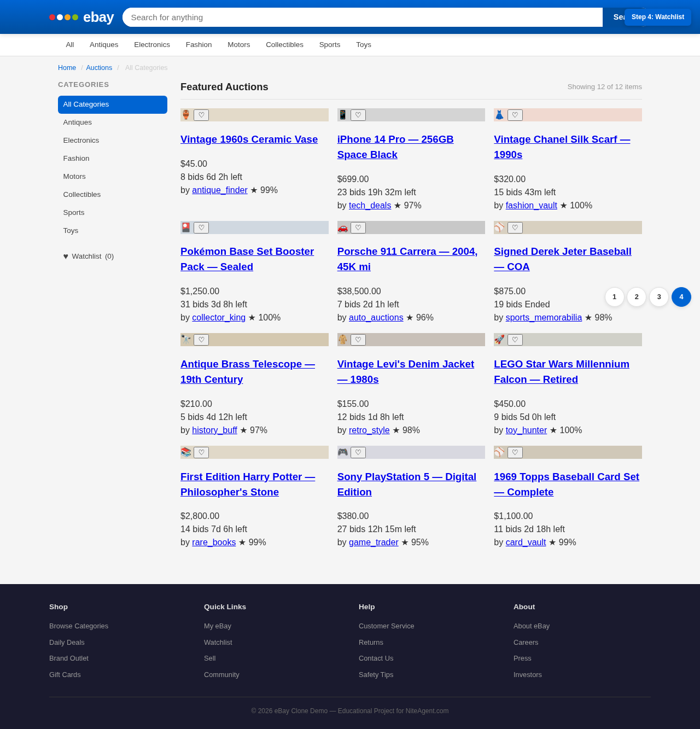Open the Antiques tab in top navigation

(x=104, y=45)
